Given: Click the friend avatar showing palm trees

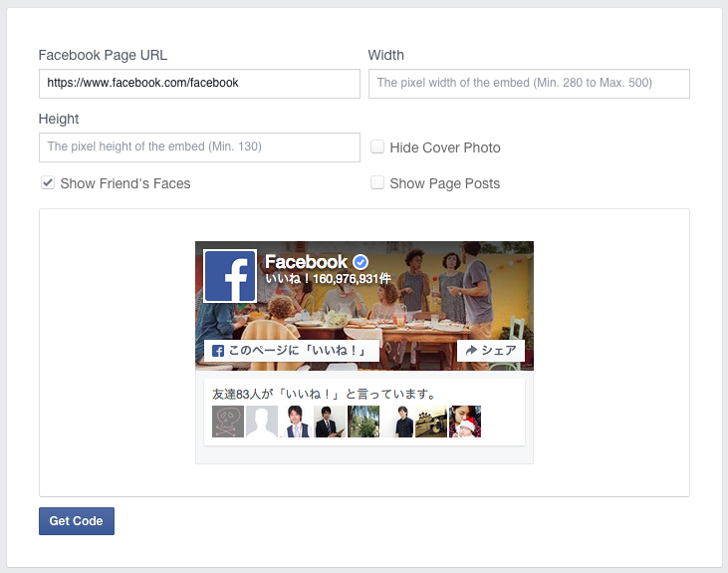Looking at the screenshot, I should pyautogui.click(x=364, y=422).
